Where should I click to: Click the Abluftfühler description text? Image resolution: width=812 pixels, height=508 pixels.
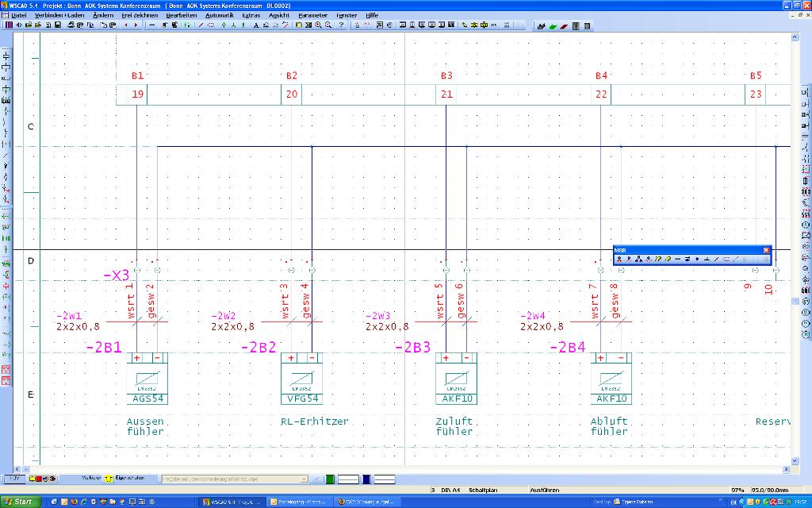coord(610,426)
